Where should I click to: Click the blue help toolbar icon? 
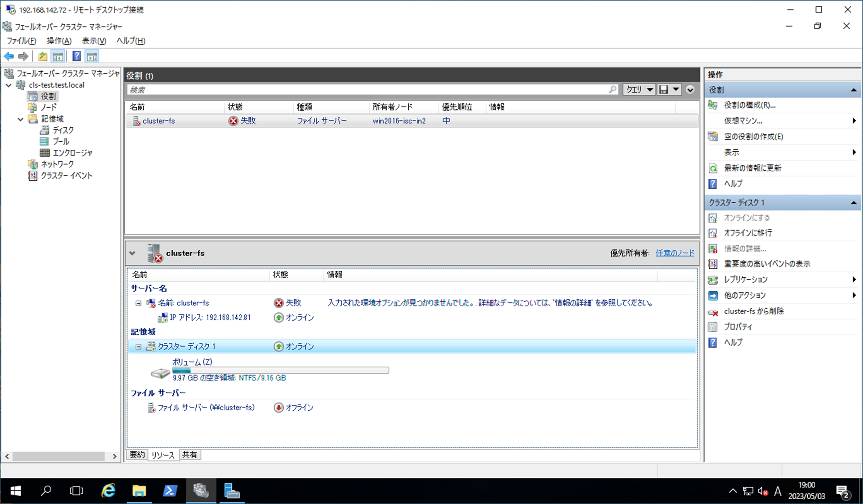tap(76, 56)
